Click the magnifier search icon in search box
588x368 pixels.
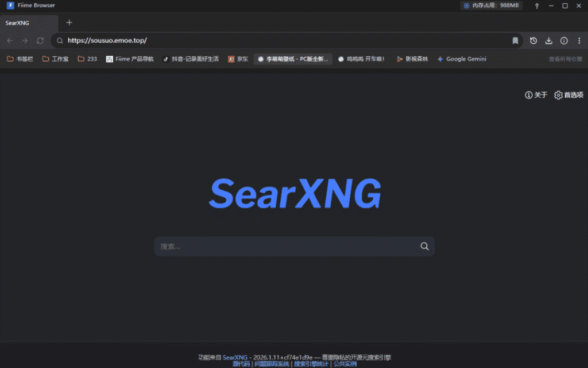(424, 246)
